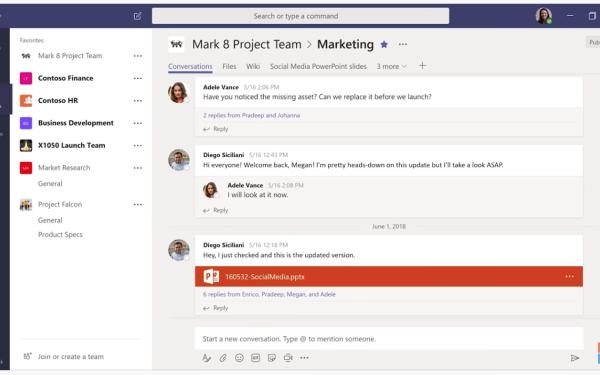Click the new chat compose icon
This screenshot has height=375, width=600.
pyautogui.click(x=137, y=16)
